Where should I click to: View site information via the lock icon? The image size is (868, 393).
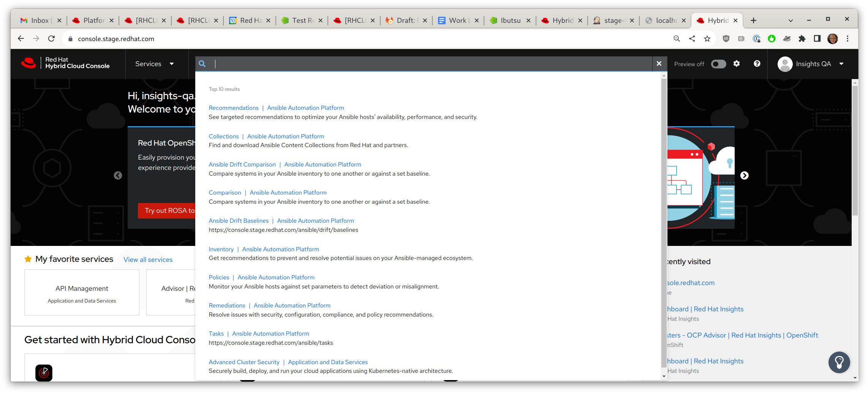[x=70, y=39]
